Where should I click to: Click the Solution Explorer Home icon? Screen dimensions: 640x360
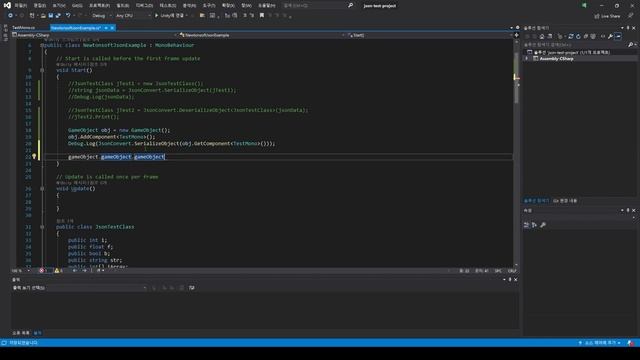(542, 36)
